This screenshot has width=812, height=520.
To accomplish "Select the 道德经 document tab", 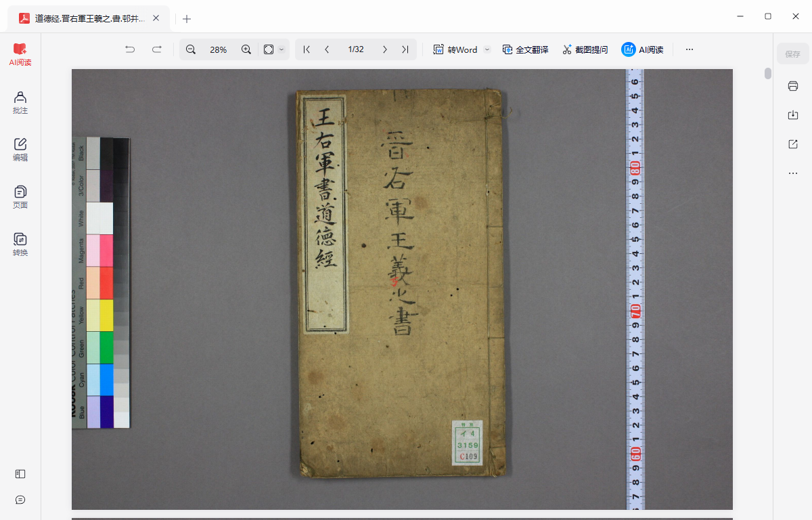I will (x=89, y=18).
